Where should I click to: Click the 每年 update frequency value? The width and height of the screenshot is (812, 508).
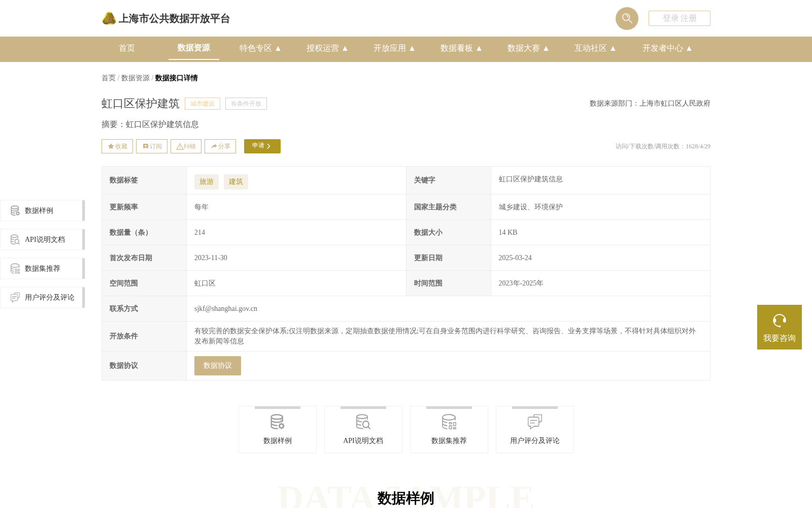pyautogui.click(x=201, y=207)
